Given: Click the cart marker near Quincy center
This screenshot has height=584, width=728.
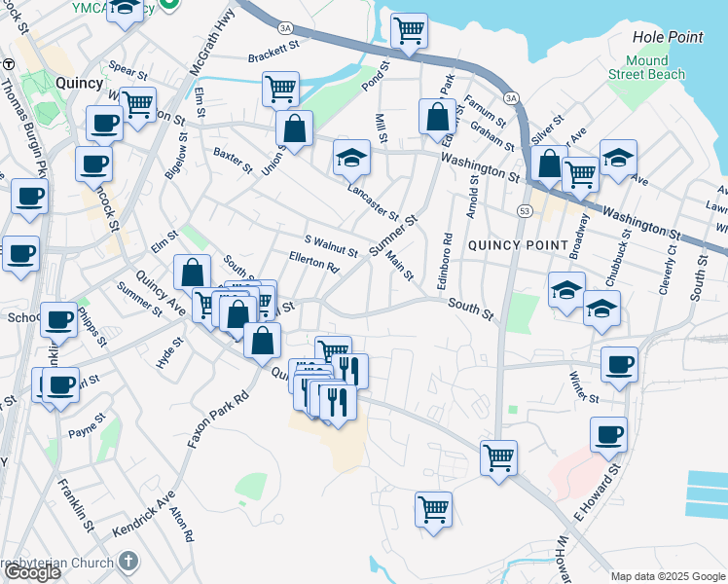Looking at the screenshot, I should pyautogui.click(x=138, y=105).
